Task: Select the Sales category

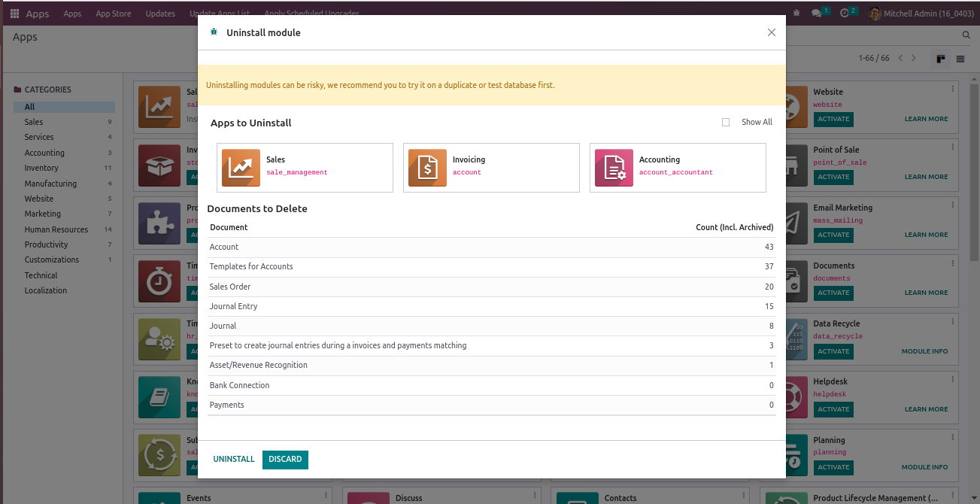Action: coord(64,122)
